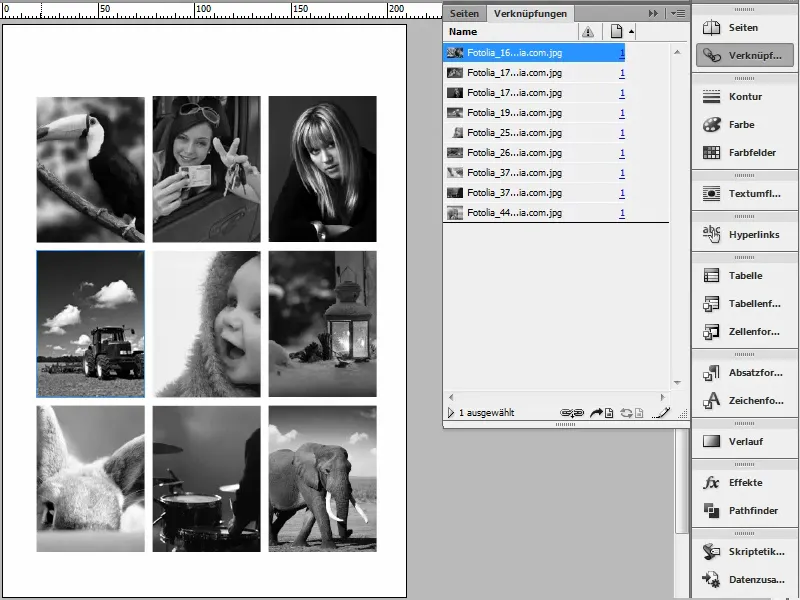Select the lantern image
This screenshot has width=800, height=600.
point(322,324)
